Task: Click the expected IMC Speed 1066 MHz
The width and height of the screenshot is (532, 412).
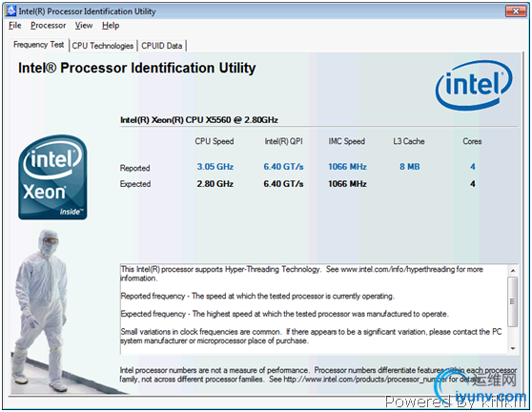Action: [x=347, y=184]
